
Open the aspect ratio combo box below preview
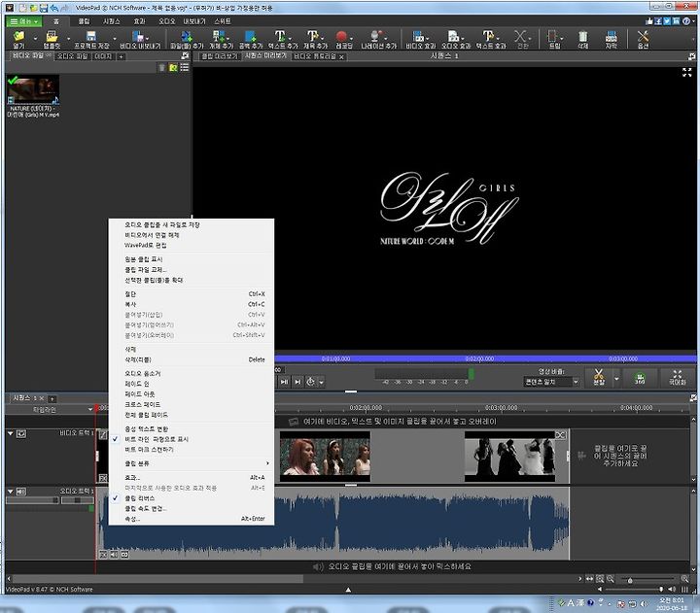click(551, 382)
